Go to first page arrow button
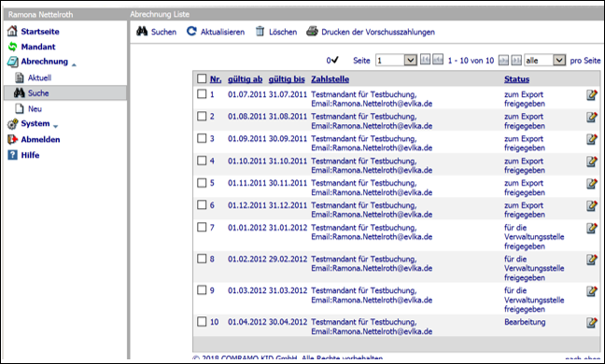The width and height of the screenshot is (605, 364). [x=425, y=60]
